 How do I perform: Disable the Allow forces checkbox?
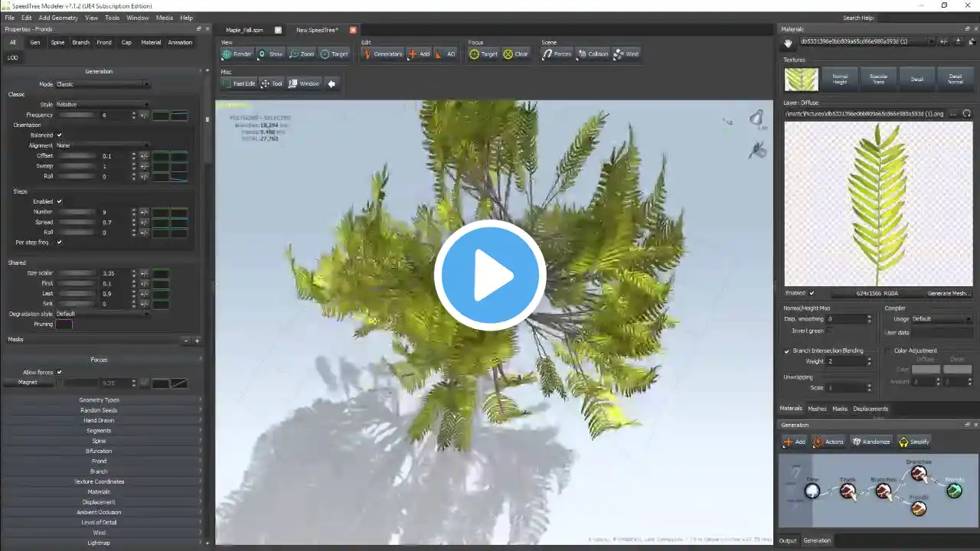pos(59,372)
